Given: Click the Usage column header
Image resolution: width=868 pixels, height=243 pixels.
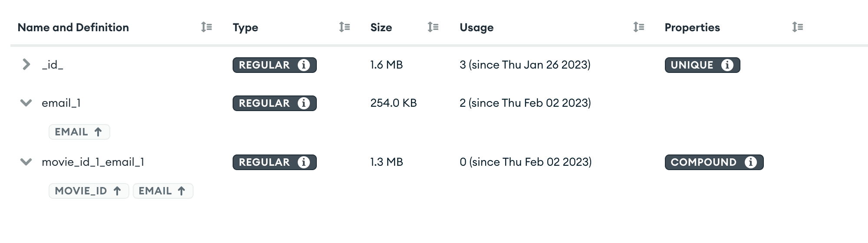Looking at the screenshot, I should [x=477, y=27].
